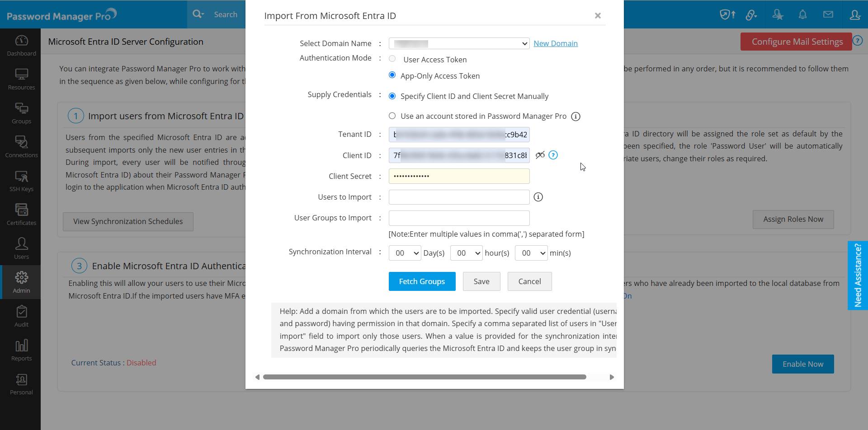Click the dialog's horizontal scrollbar
This screenshot has height=430, width=868.
pos(425,377)
